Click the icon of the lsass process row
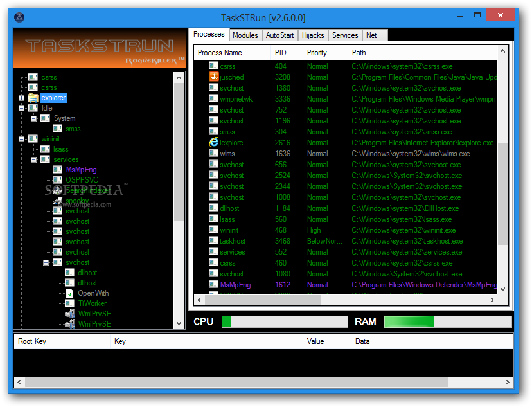This screenshot has width=532, height=407. point(213,219)
